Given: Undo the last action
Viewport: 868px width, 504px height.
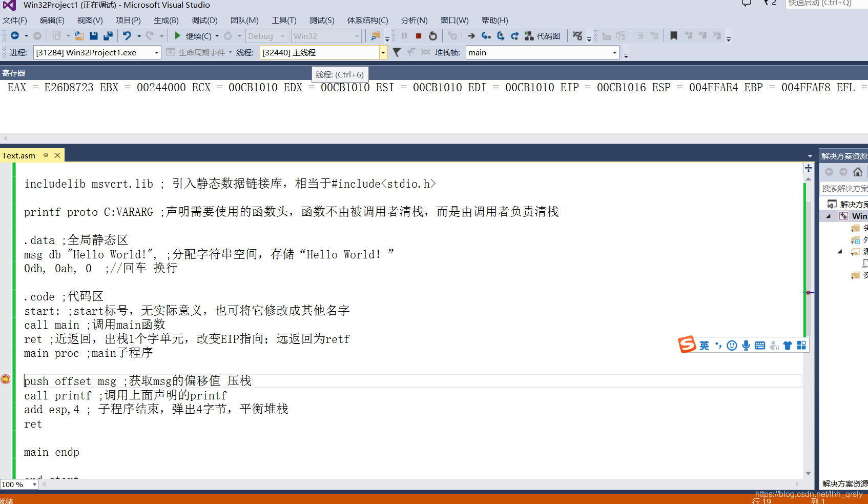Looking at the screenshot, I should [127, 36].
